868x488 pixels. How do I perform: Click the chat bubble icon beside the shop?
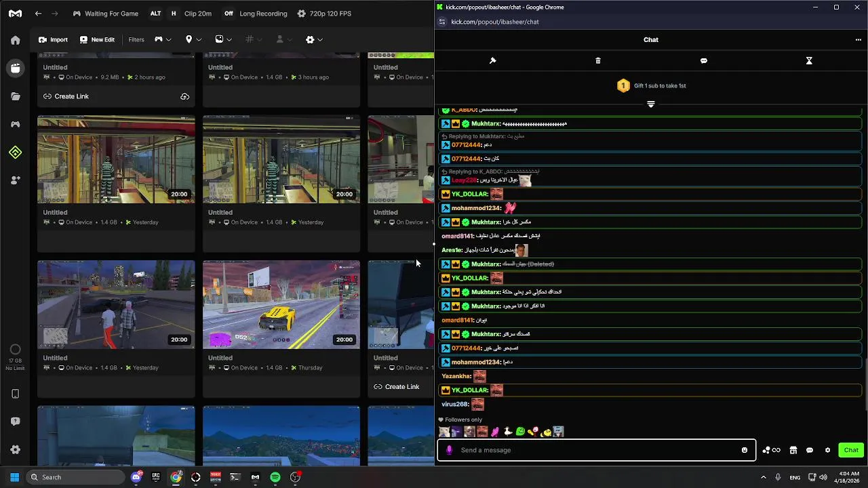pyautogui.click(x=810, y=450)
